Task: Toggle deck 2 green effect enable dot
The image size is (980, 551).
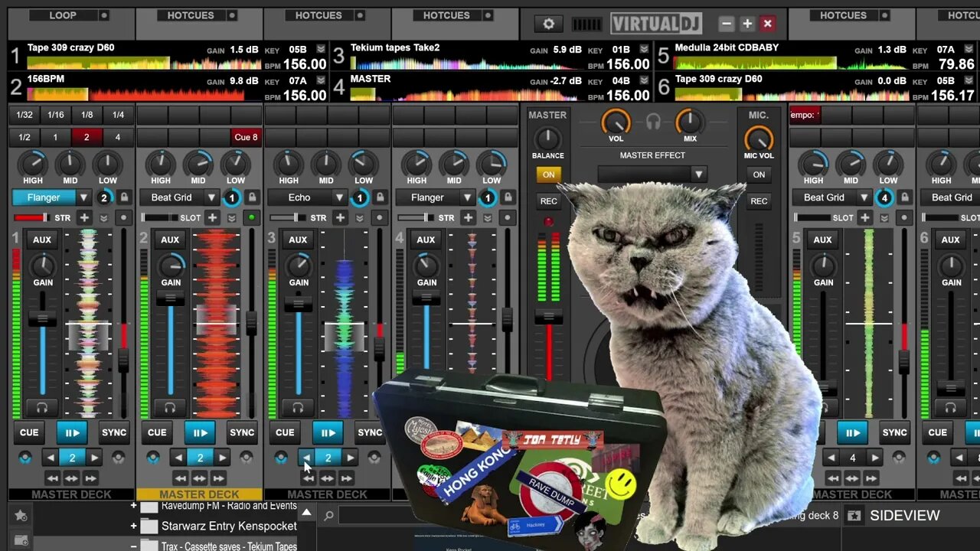Action: [252, 217]
